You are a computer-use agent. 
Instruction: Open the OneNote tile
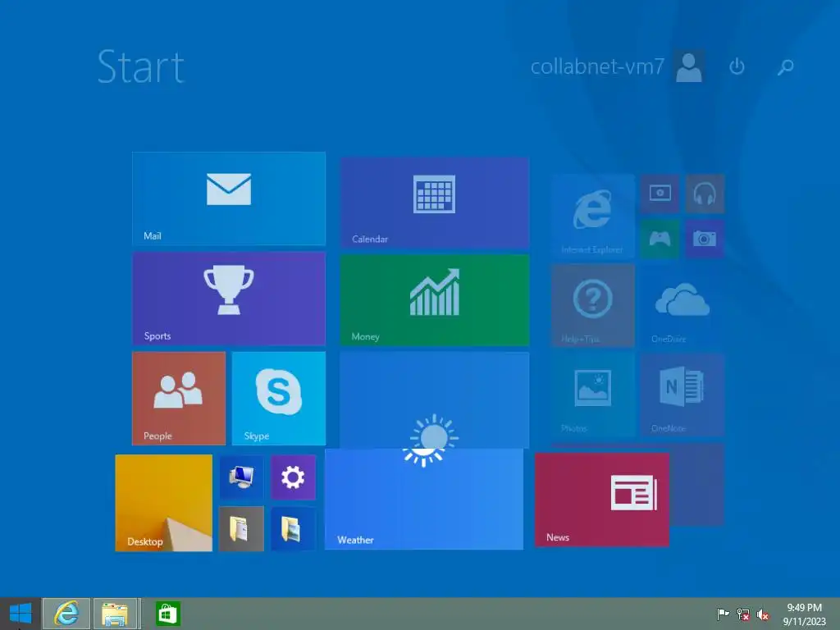[682, 395]
